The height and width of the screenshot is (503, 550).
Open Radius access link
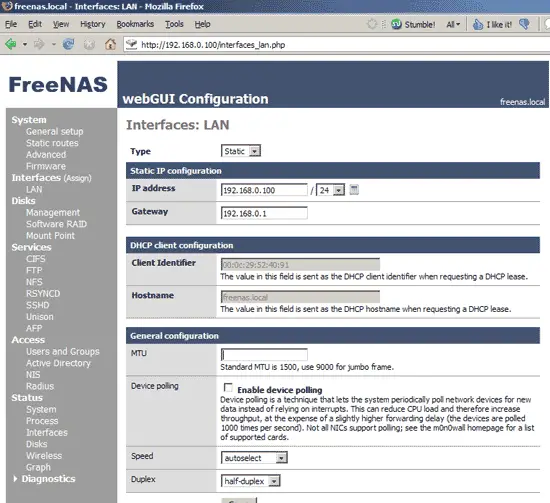40,386
